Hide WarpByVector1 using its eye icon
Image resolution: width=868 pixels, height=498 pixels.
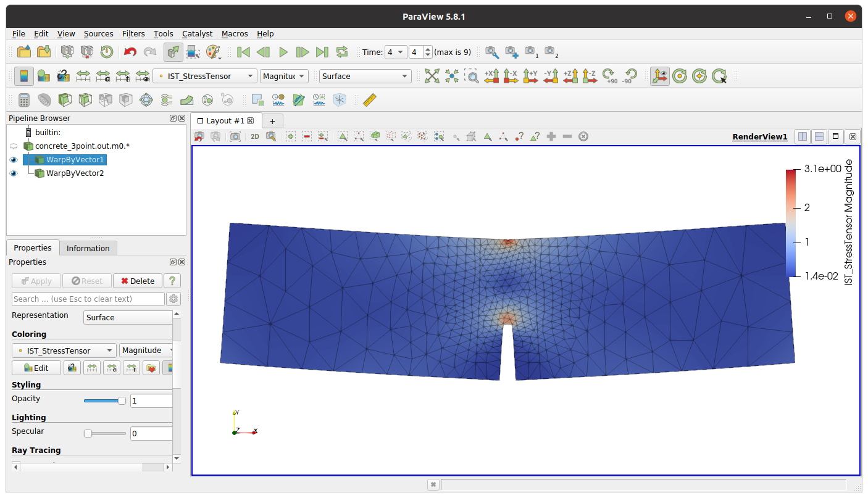(14, 160)
